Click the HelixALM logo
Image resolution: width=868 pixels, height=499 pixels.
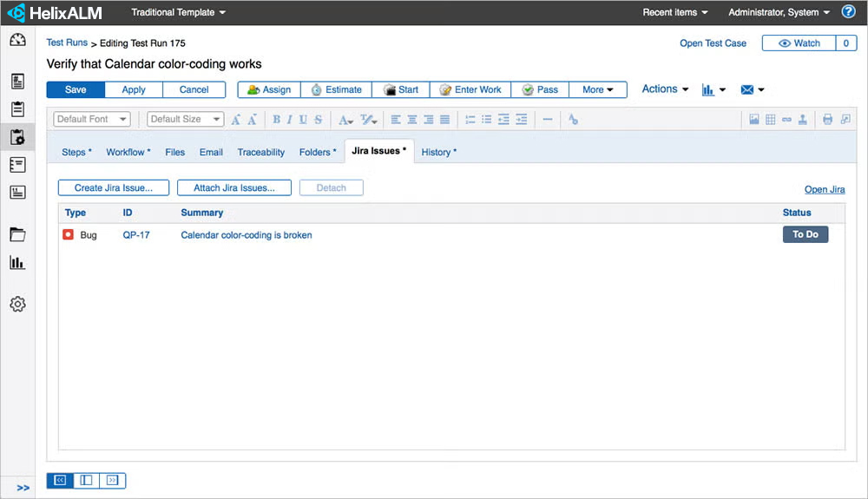[55, 12]
